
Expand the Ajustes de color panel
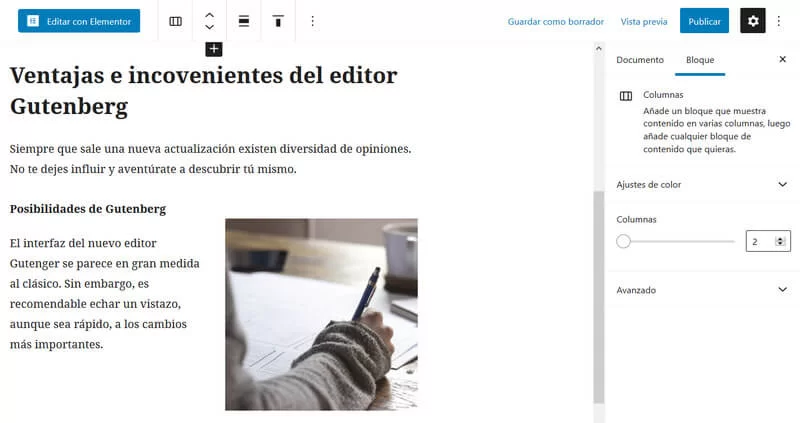[x=702, y=184]
